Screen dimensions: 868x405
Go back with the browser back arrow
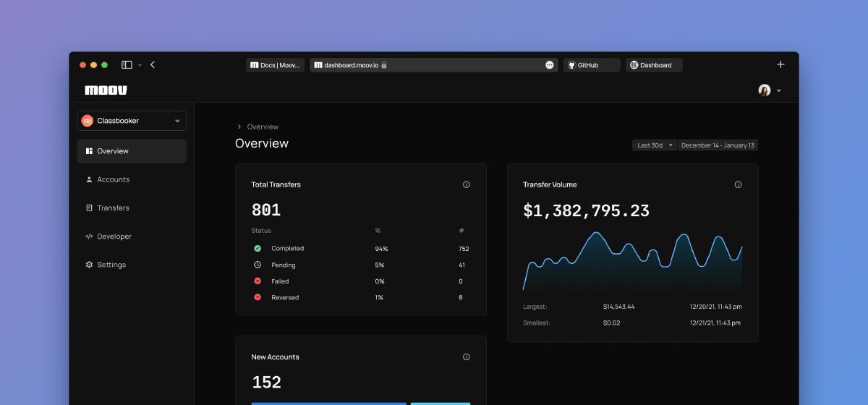[153, 64]
